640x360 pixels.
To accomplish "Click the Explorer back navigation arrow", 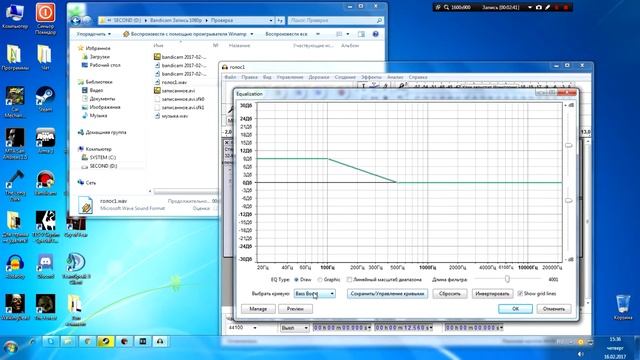I will pos(76,20).
